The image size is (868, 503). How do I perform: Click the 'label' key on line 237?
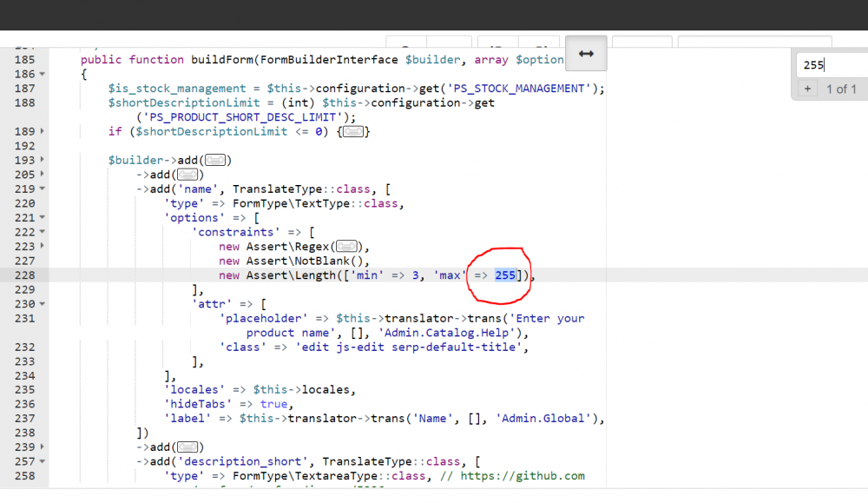point(187,418)
